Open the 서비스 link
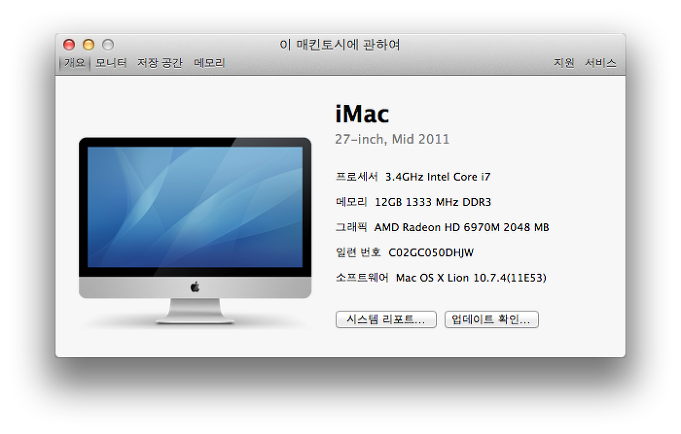 [601, 63]
